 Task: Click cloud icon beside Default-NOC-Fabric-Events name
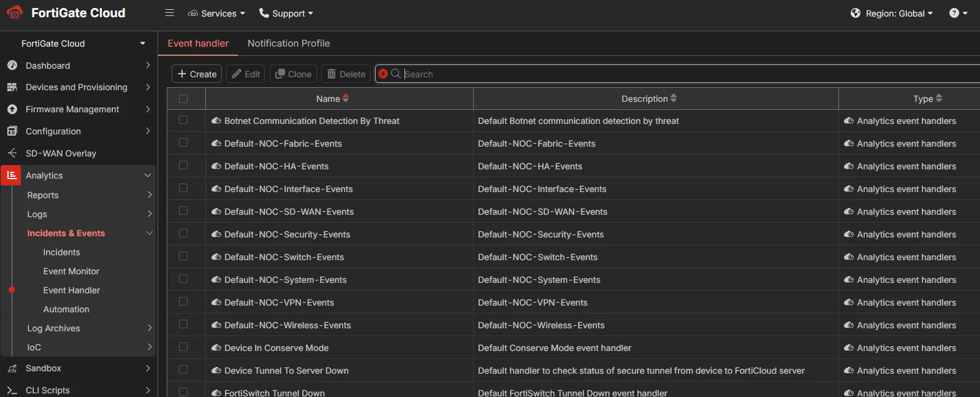216,144
